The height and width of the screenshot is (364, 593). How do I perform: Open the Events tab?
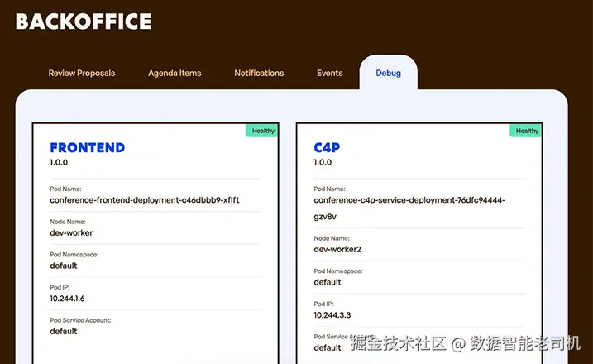tap(330, 73)
